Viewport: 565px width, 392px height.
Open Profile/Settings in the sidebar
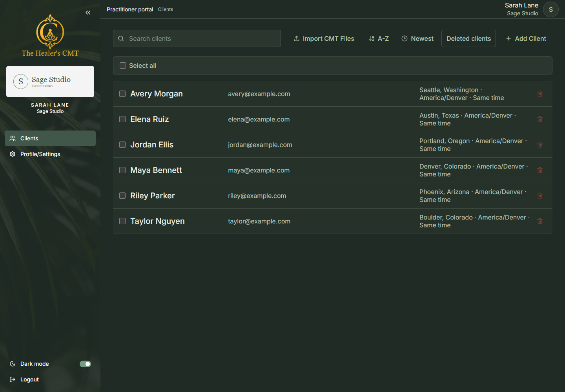pyautogui.click(x=50, y=154)
